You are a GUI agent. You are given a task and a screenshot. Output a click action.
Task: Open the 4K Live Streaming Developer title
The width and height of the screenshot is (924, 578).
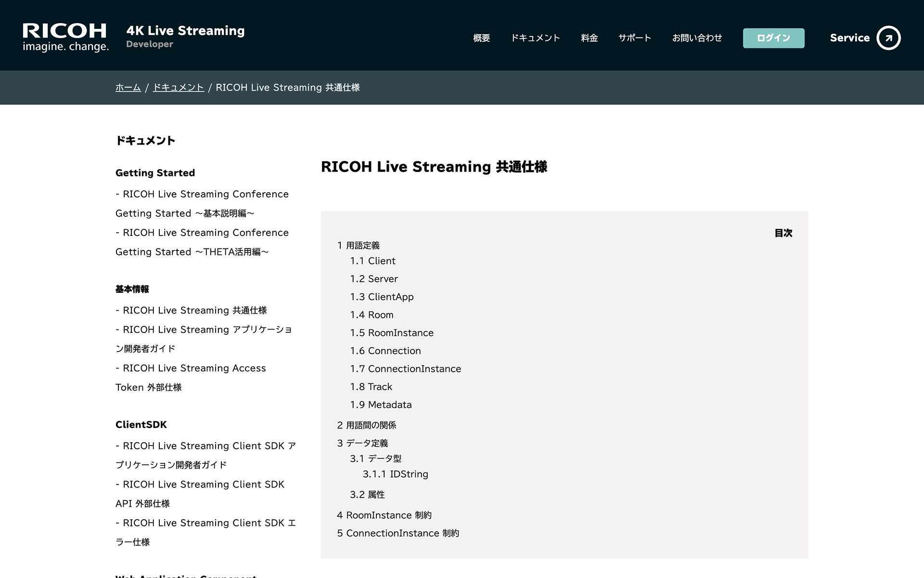click(x=185, y=36)
